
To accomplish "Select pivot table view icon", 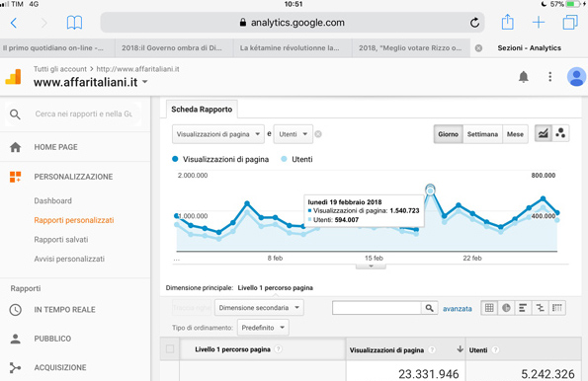I will click(557, 308).
